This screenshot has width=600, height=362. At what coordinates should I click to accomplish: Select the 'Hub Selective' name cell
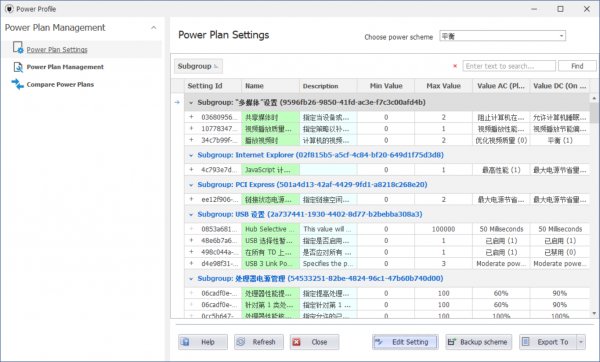[x=270, y=229]
